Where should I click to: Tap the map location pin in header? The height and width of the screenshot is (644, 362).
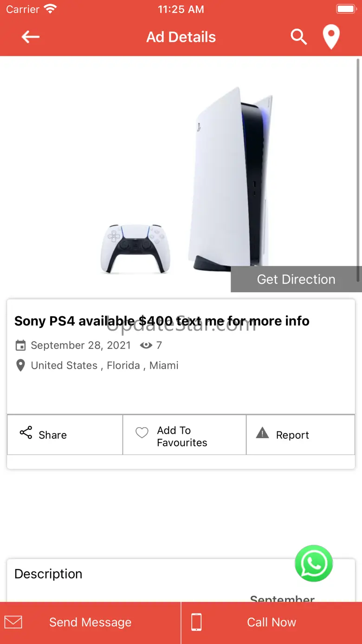click(331, 37)
